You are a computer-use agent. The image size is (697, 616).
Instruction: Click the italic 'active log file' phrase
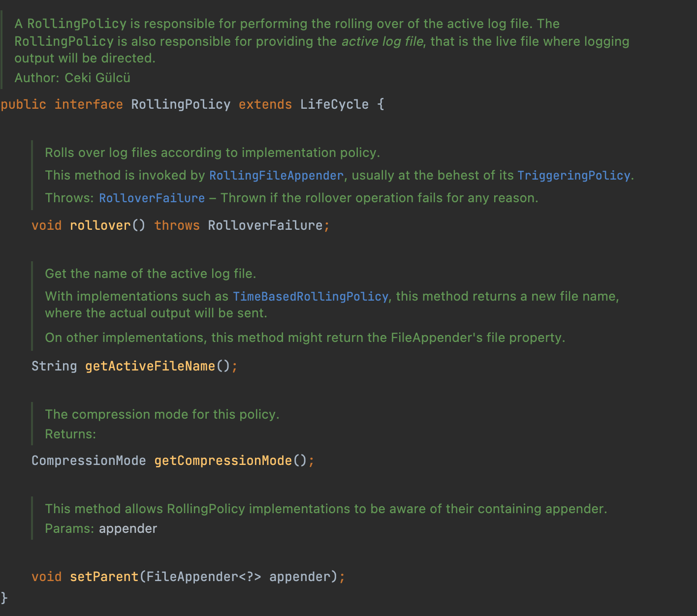coord(382,41)
